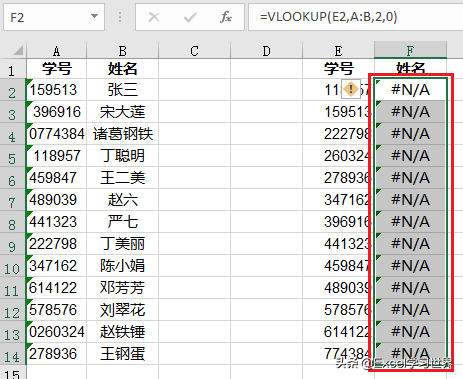Click cell A3 with 396916
Image resolution: width=463 pixels, height=379 pixels.
(56, 112)
